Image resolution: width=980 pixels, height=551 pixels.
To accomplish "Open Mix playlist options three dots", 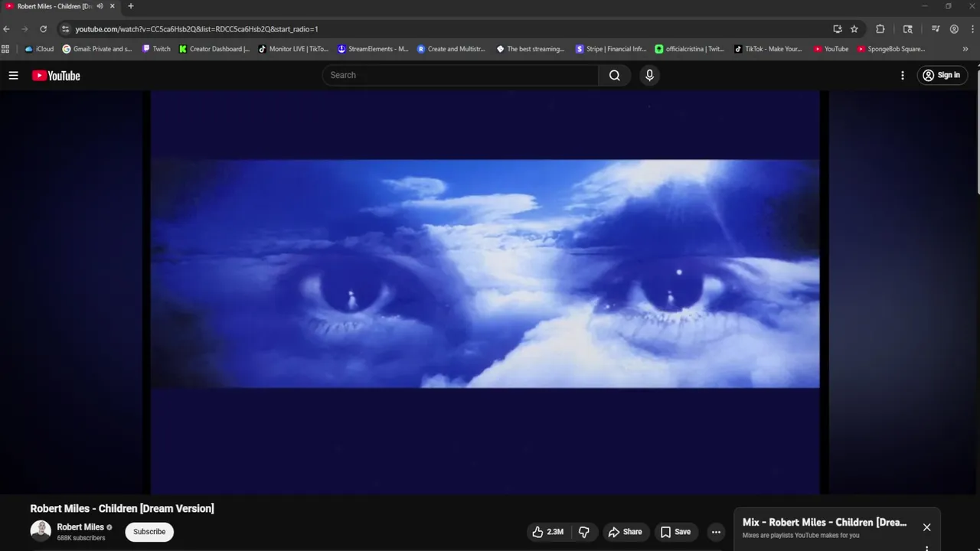I will (926, 548).
